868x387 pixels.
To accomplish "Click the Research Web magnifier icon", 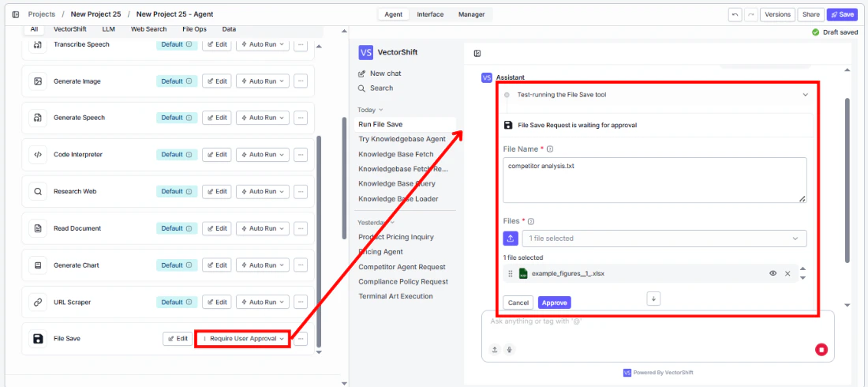I will pyautogui.click(x=38, y=191).
